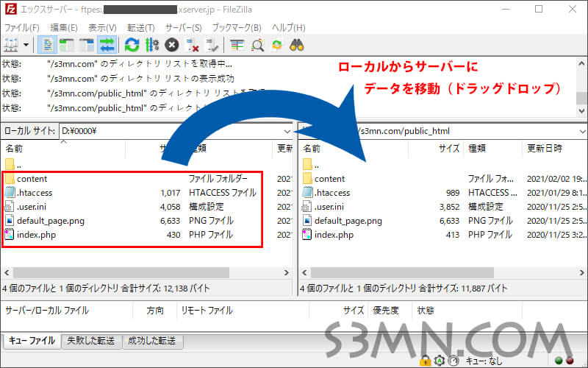Open the 転送(T) menu
588x368 pixels.
coord(141,28)
